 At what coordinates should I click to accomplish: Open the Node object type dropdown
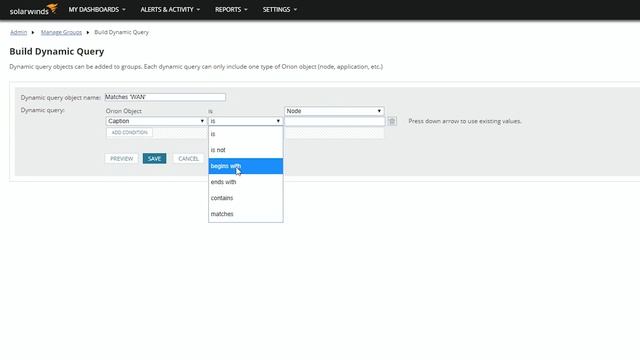(334, 111)
